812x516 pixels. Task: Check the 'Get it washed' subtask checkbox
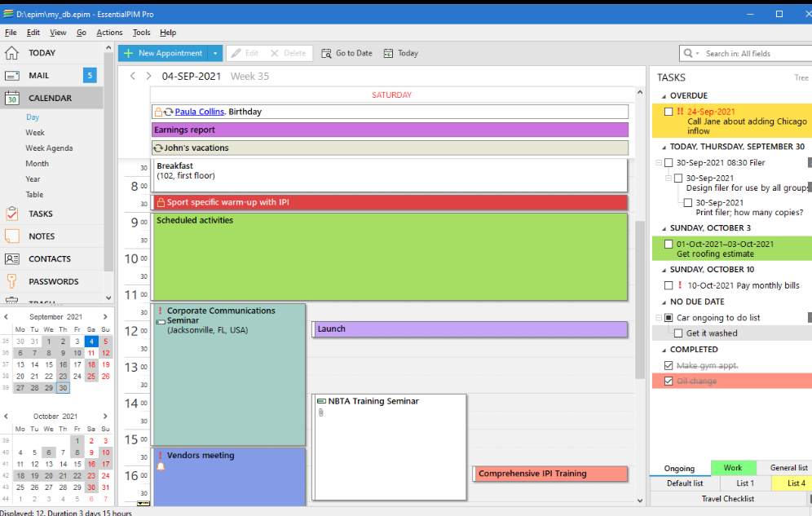pos(678,333)
